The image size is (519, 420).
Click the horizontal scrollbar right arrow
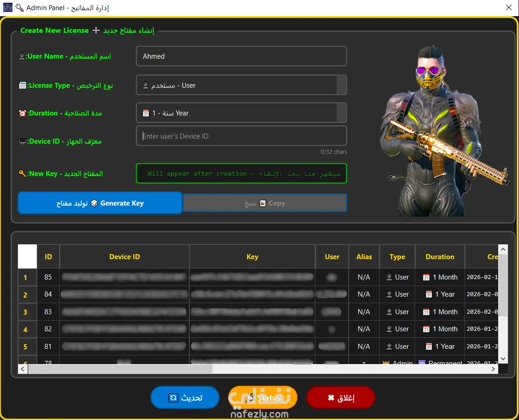point(494,369)
